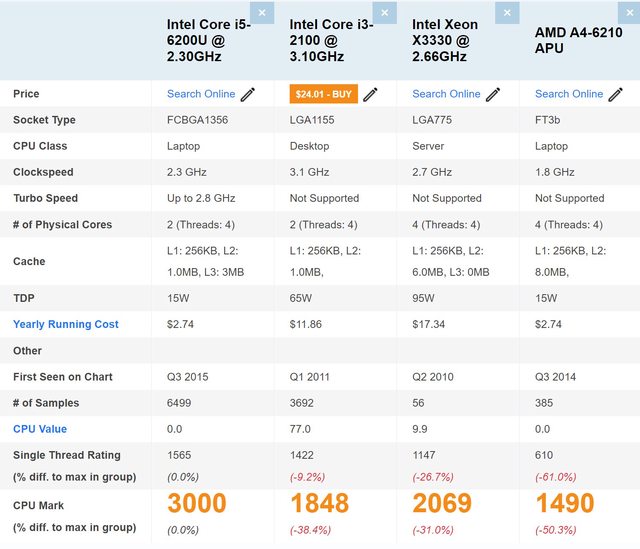
Task: Click the Intel Xeon X3330 header name
Action: pos(445,40)
